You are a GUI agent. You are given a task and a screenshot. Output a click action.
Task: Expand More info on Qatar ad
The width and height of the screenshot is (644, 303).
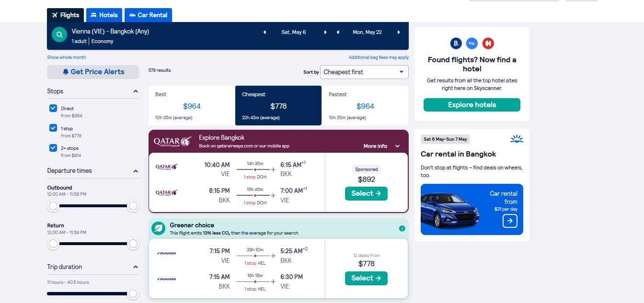point(381,146)
